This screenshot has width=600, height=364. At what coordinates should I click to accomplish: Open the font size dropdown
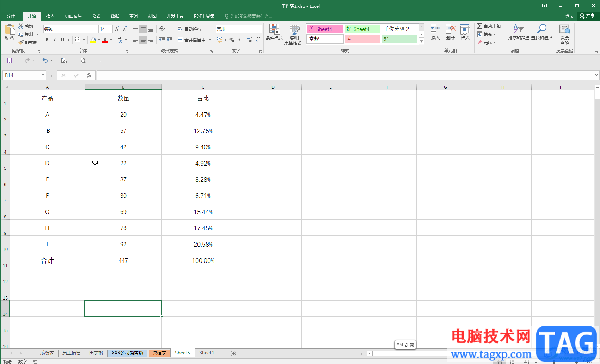[110, 29]
